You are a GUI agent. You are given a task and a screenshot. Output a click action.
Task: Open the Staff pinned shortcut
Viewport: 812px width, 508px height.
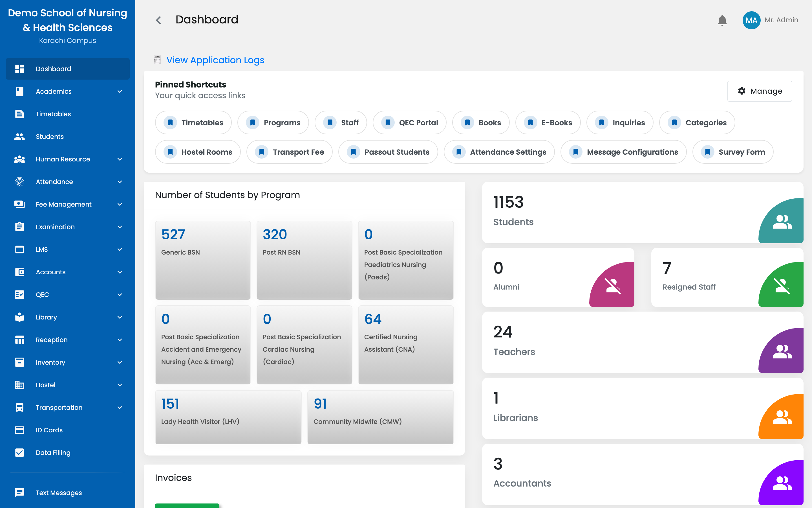[341, 123]
